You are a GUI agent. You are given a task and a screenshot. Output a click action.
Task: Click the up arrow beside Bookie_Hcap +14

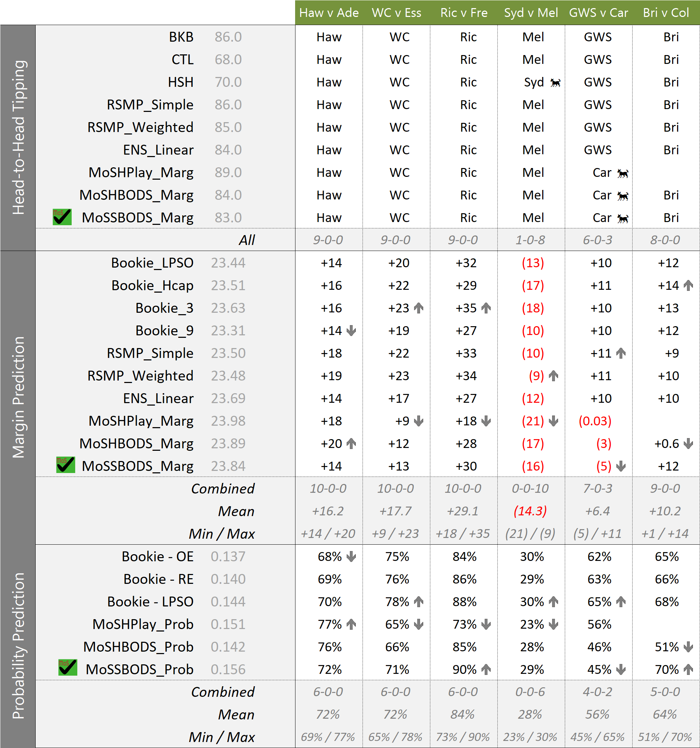point(688,286)
